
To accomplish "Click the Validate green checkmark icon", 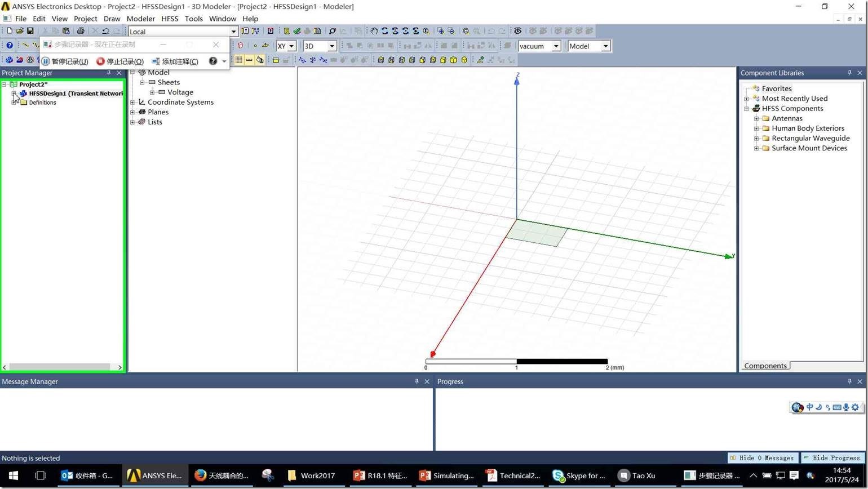I will coord(296,31).
